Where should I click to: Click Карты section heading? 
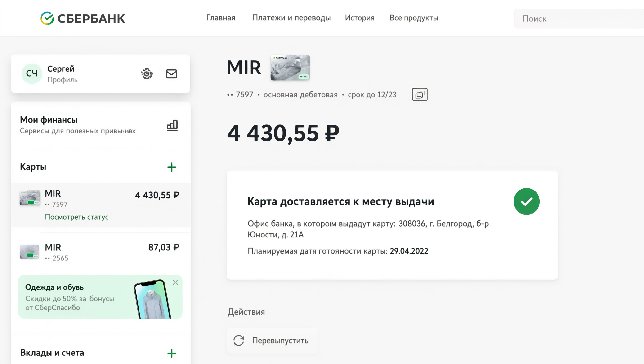(33, 167)
